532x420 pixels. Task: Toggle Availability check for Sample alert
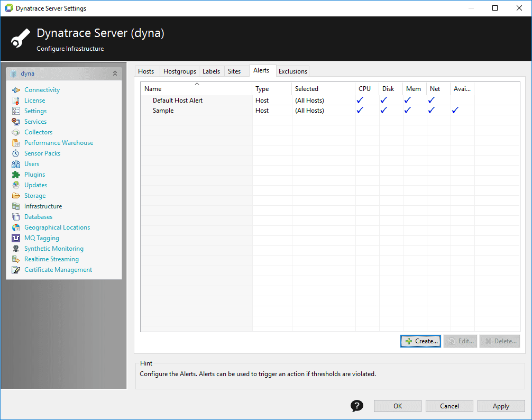coord(455,110)
